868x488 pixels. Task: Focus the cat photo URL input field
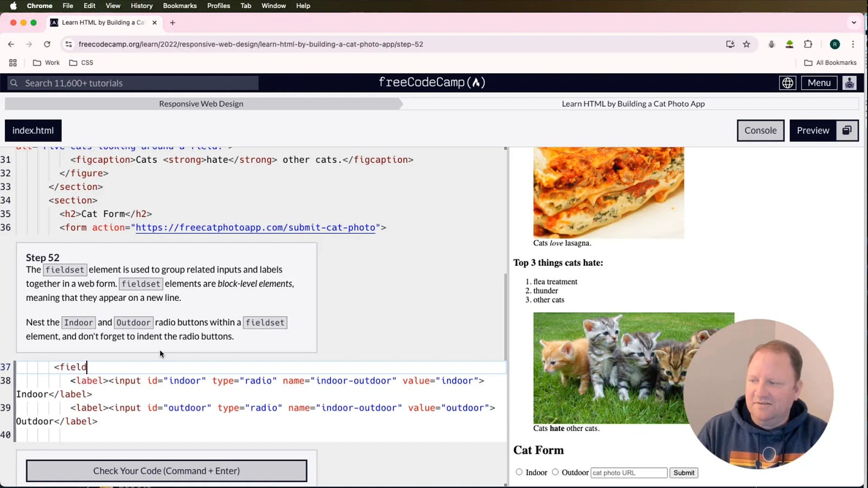coord(629,473)
